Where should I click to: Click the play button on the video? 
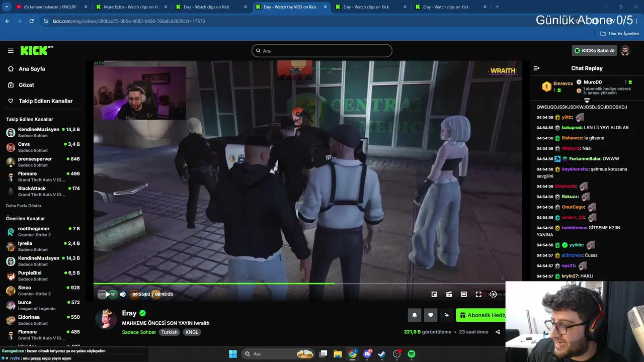coord(107,294)
